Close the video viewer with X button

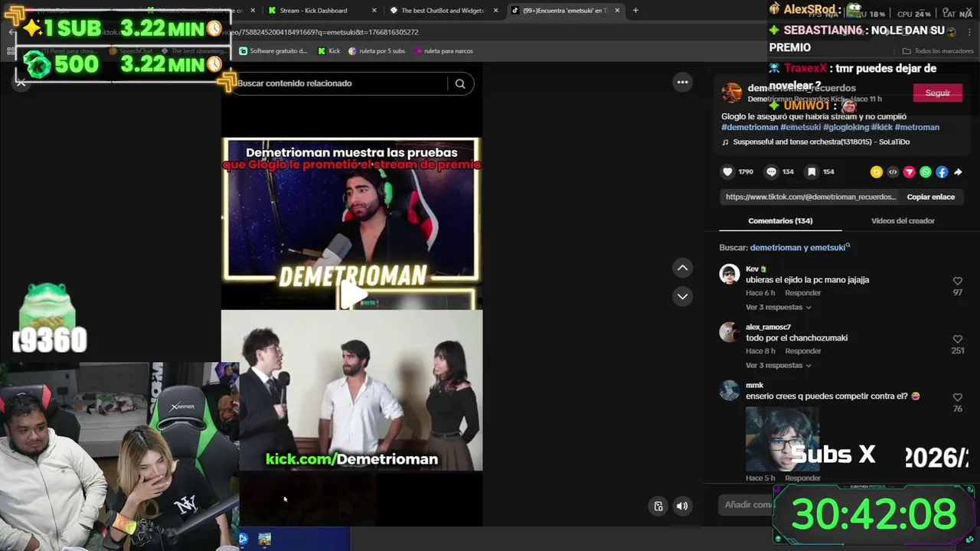pyautogui.click(x=21, y=83)
